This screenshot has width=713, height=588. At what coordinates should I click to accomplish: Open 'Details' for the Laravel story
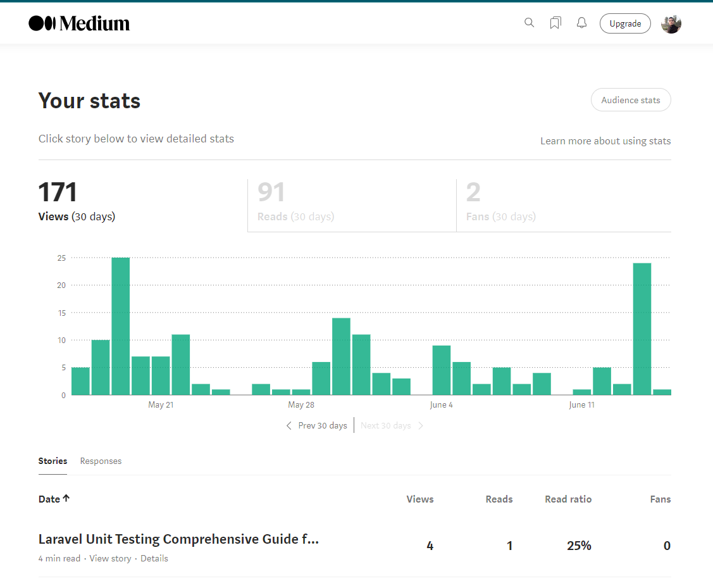[154, 558]
